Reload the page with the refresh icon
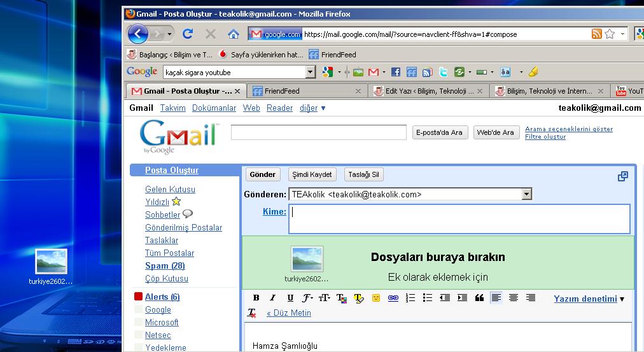This screenshot has width=644, height=352. (188, 34)
